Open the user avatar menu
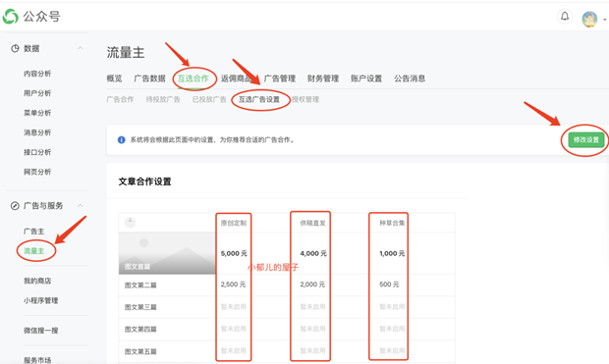The width and height of the screenshot is (609, 364). pyautogui.click(x=589, y=19)
